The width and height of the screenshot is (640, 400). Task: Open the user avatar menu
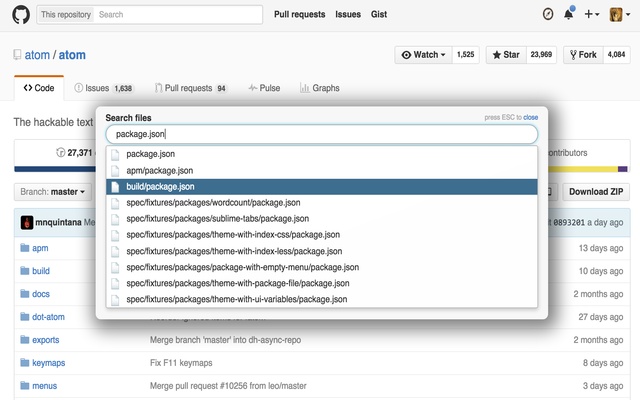[x=620, y=14]
